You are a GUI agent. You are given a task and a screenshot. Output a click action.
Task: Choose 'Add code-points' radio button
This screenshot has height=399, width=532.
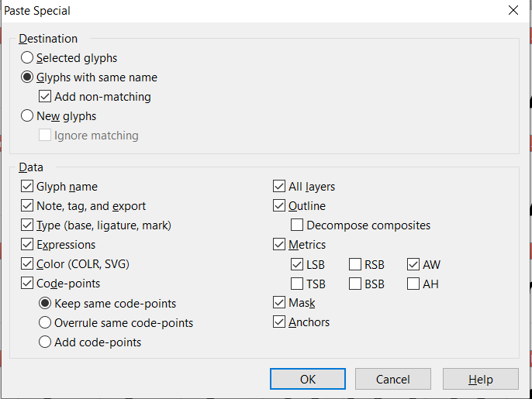[46, 342]
